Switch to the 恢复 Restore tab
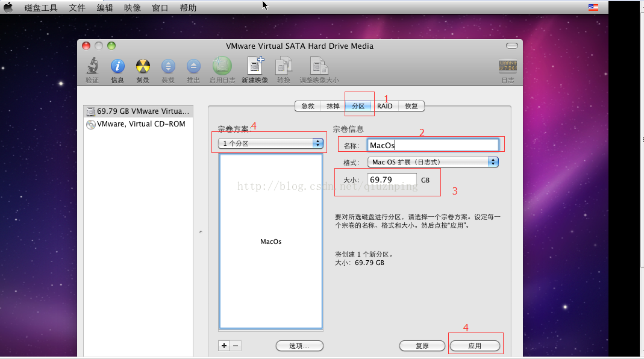Screen dimensions: 644x359 (x=411, y=106)
